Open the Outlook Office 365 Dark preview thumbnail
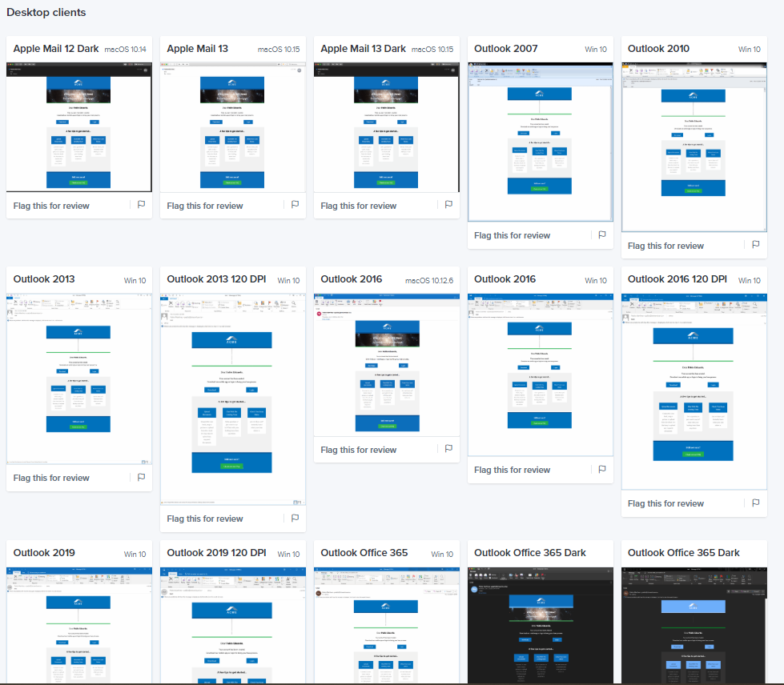This screenshot has height=685, width=784. click(x=540, y=632)
